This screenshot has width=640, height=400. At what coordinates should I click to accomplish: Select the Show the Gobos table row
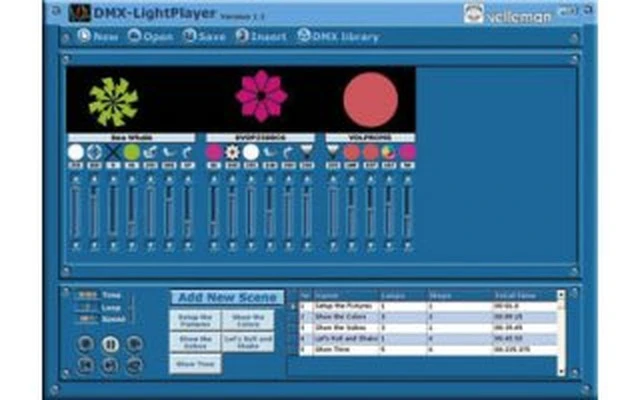point(428,328)
